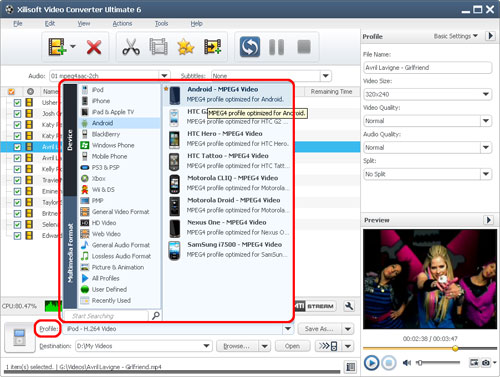Toggle the check-all header checkbox
The image size is (500, 377).
(x=11, y=91)
